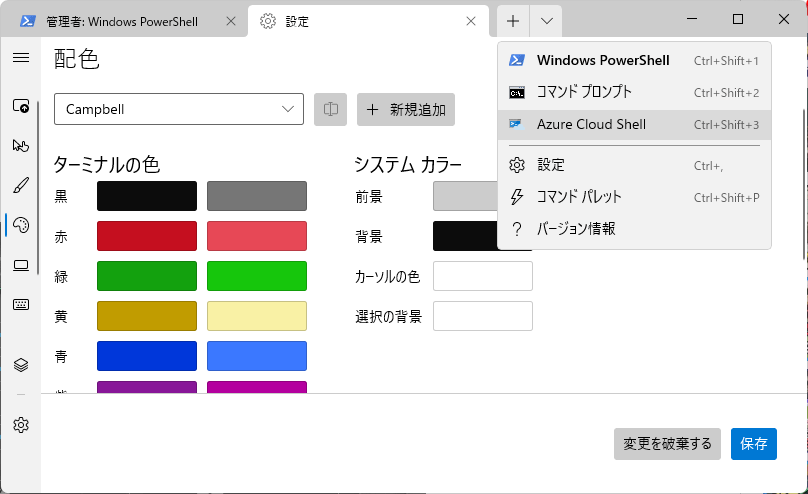The height and width of the screenshot is (494, 808).
Task: Open JSON settings gear icon
Action: [21, 425]
